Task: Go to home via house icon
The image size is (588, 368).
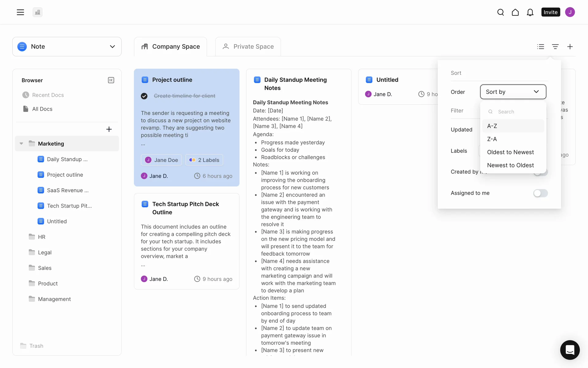Action: pyautogui.click(x=515, y=12)
